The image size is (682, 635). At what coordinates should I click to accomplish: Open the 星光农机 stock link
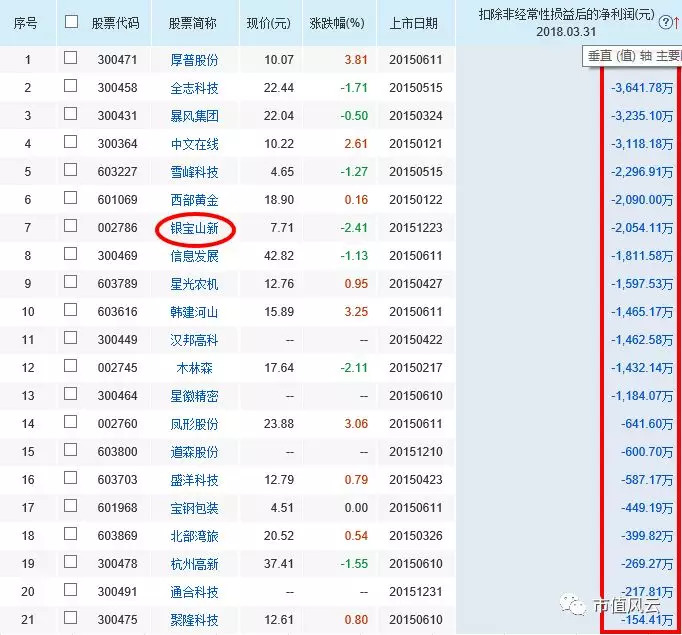194,284
